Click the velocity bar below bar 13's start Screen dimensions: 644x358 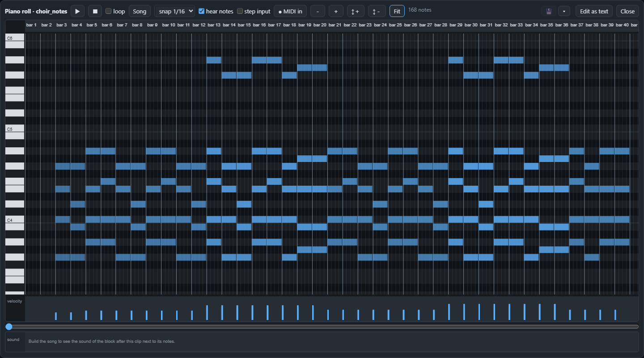pos(207,312)
